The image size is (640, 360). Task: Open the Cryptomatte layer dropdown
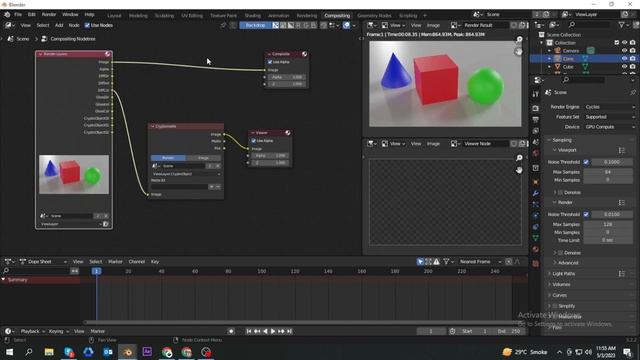click(186, 174)
